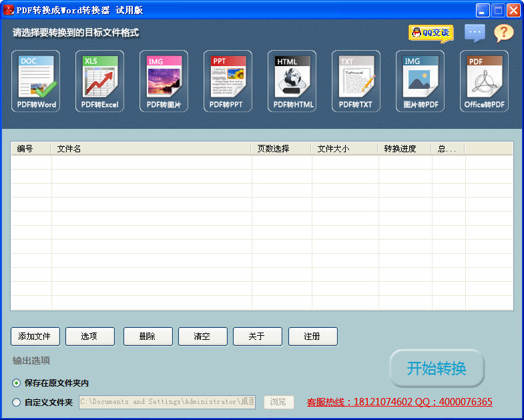Choose the PDF转Excel format icon

point(100,81)
